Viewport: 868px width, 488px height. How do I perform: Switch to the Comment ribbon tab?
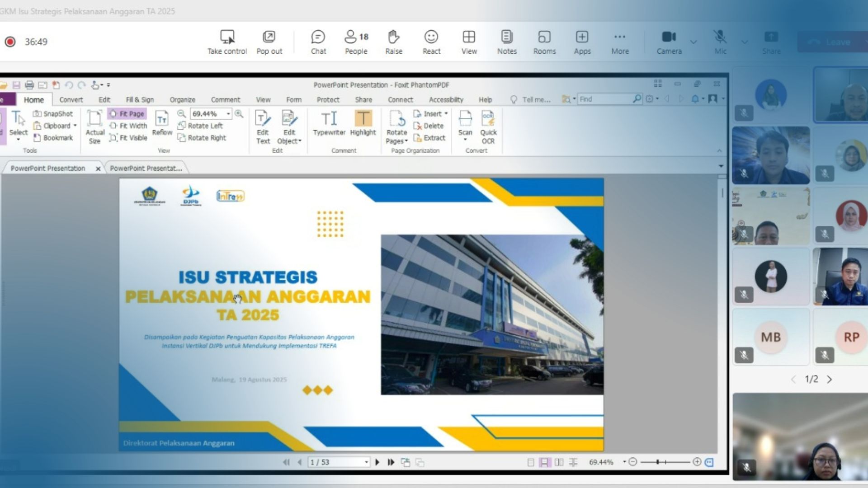(x=225, y=100)
